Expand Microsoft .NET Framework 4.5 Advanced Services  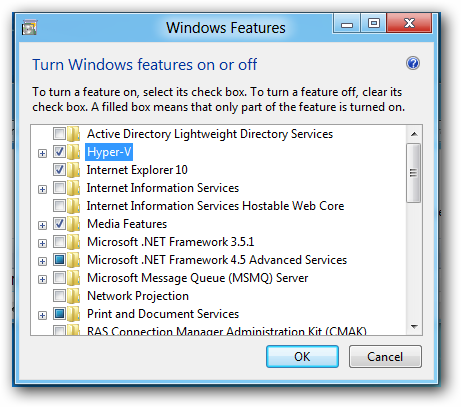click(42, 261)
